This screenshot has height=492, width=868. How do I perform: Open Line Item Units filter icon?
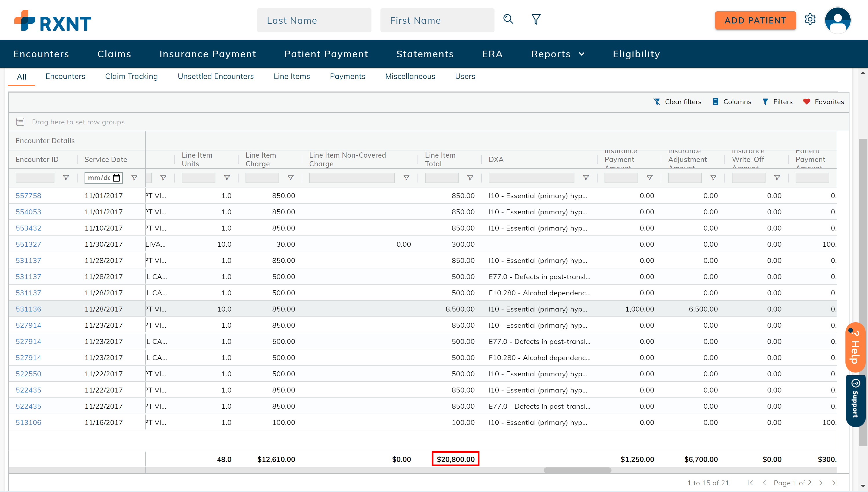coord(227,177)
